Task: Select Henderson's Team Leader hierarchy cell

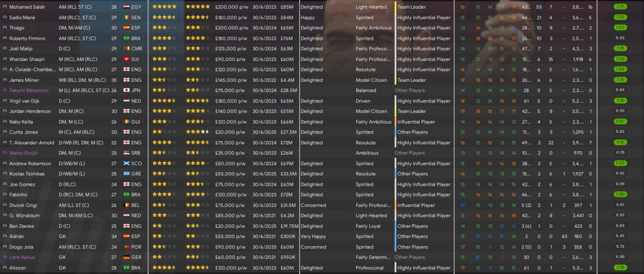Action: [412, 112]
